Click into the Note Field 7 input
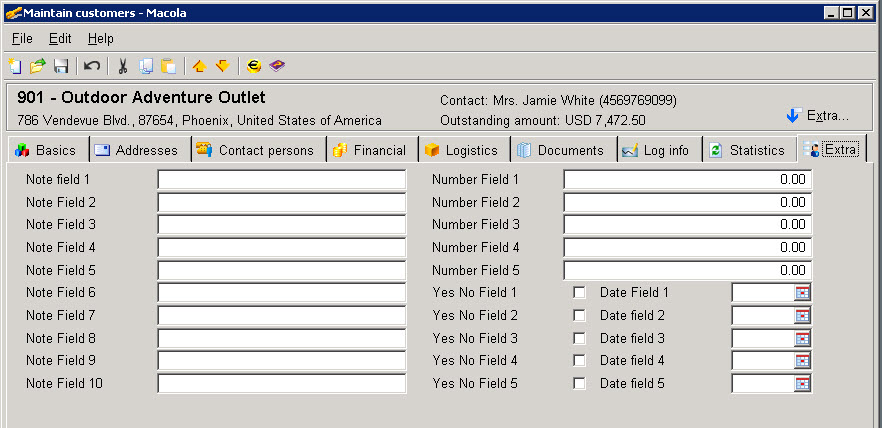The width and height of the screenshot is (882, 428). click(x=281, y=316)
